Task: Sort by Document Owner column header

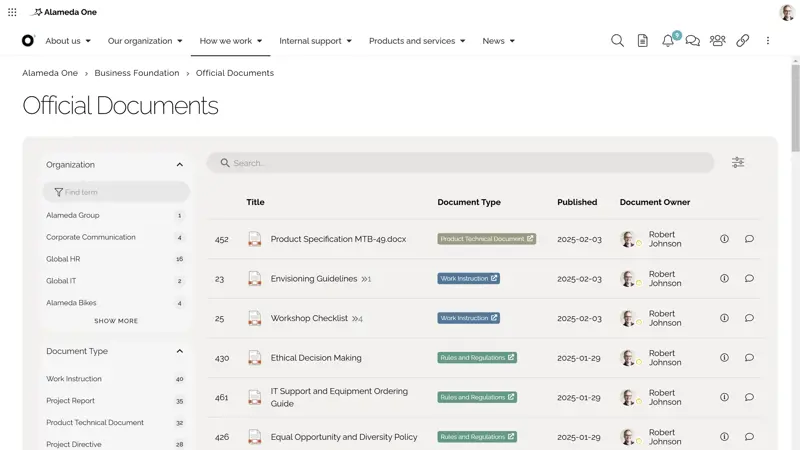Action: (x=655, y=202)
